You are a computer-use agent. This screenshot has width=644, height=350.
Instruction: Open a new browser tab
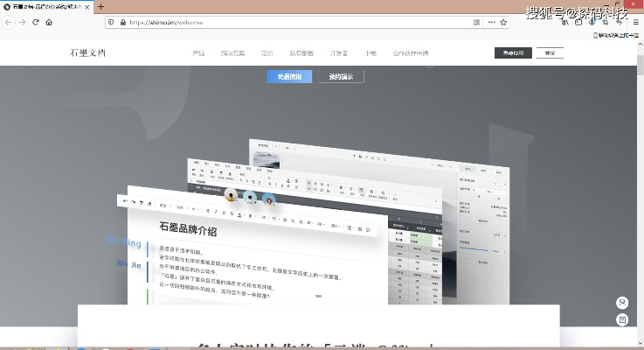coord(101,7)
